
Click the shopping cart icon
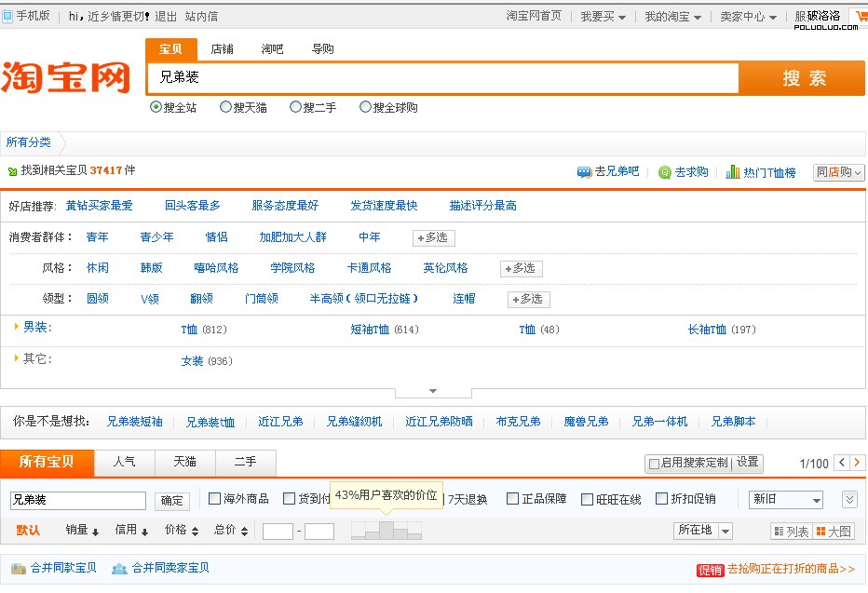click(860, 16)
